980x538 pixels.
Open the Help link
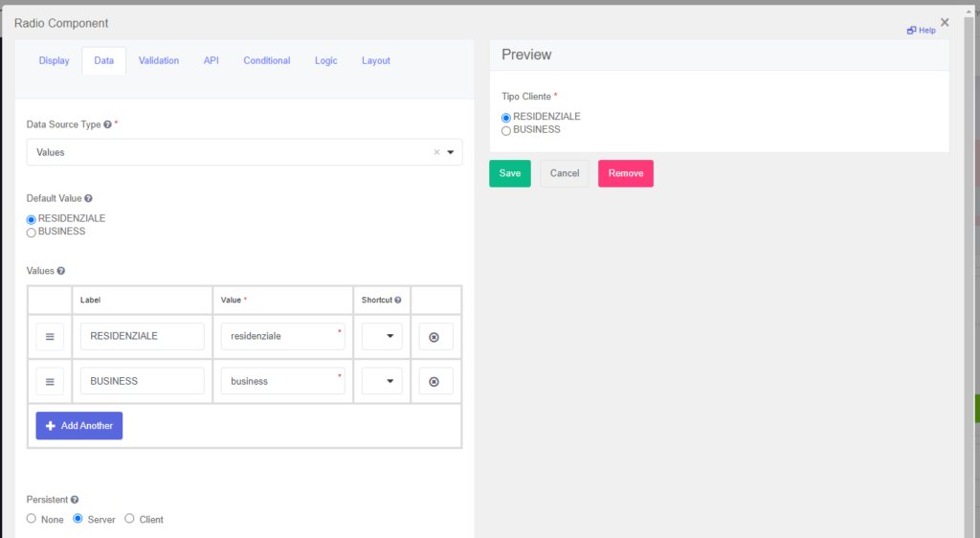point(922,31)
